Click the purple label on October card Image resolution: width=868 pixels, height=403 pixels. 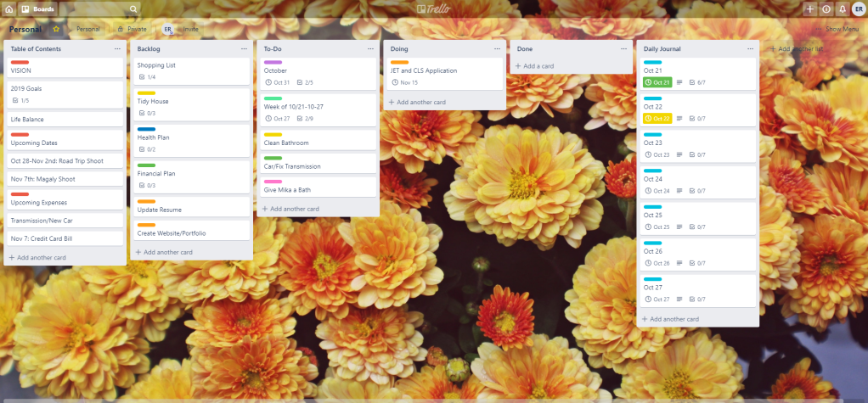(x=273, y=62)
